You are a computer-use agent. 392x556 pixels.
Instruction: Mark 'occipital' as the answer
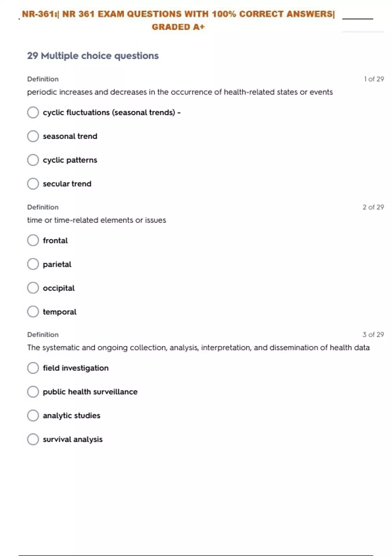[x=33, y=288]
